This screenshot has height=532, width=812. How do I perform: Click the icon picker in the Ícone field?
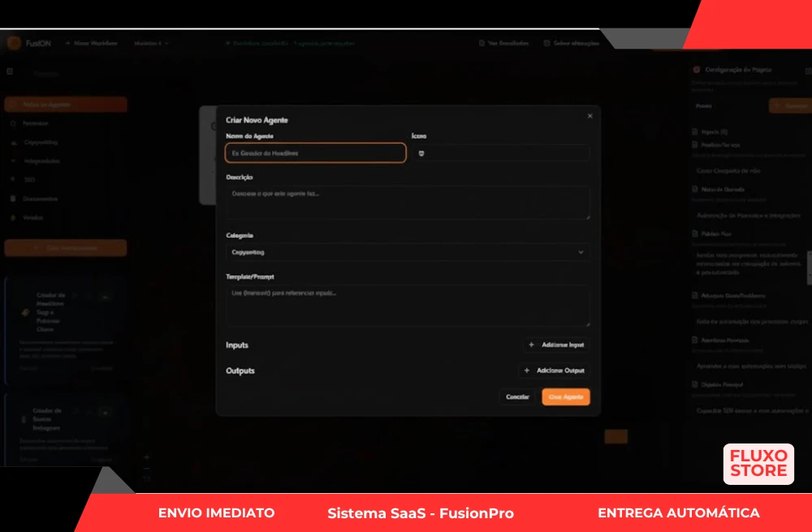tap(421, 154)
